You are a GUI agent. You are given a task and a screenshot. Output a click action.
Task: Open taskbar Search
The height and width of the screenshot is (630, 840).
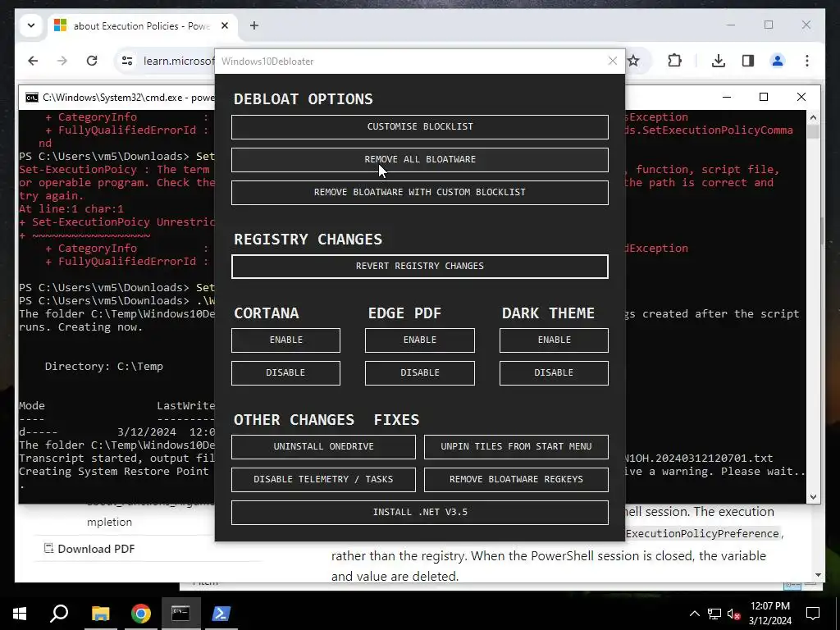point(59,614)
